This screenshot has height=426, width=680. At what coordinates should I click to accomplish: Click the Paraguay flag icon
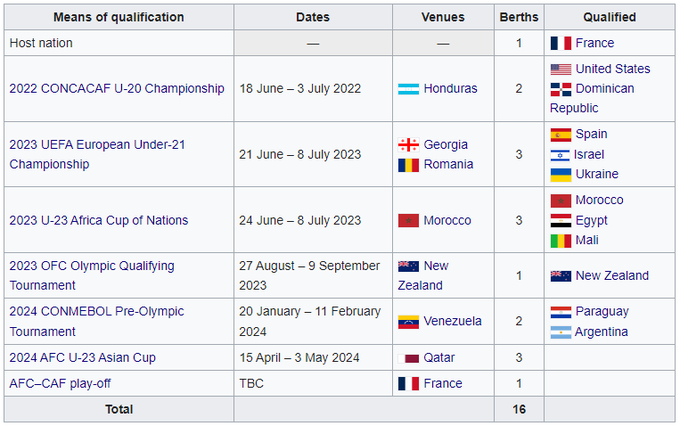point(559,311)
